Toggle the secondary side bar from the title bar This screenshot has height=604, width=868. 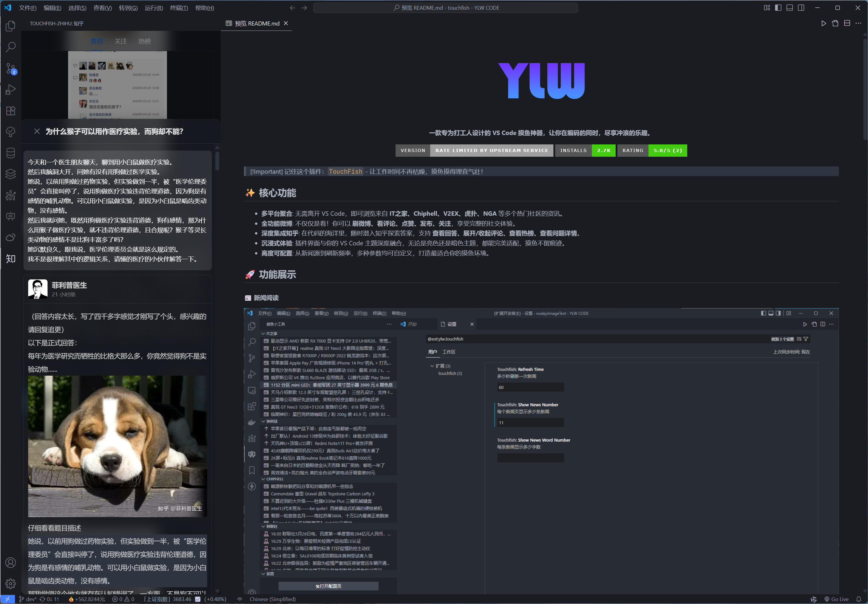point(801,8)
